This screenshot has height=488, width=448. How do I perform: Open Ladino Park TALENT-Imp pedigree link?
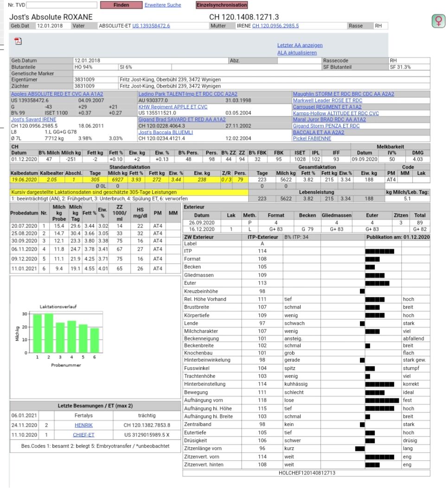pyautogui.click(x=188, y=94)
